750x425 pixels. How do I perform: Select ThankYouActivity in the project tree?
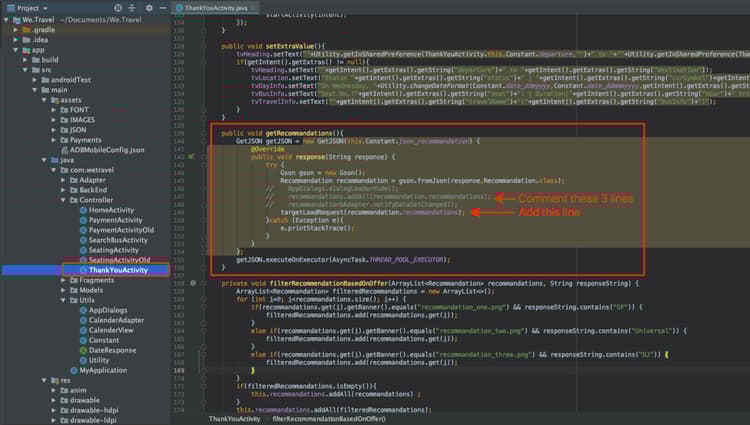[x=117, y=270]
